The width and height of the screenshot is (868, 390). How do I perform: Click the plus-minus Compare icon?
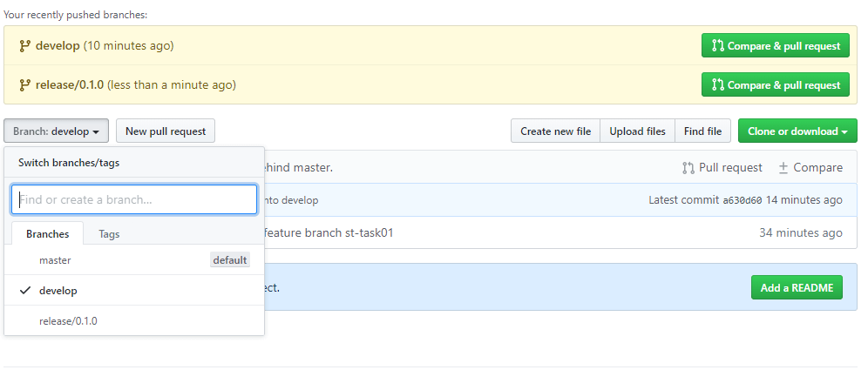[x=783, y=168]
